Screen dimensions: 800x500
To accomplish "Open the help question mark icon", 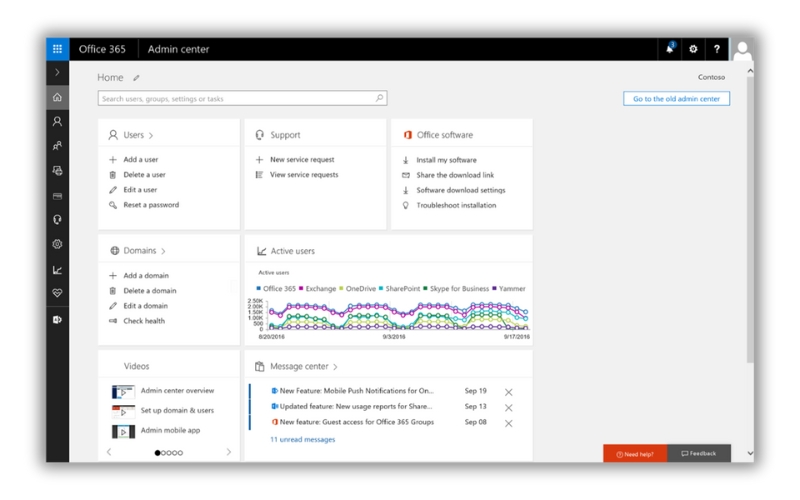I will point(716,49).
